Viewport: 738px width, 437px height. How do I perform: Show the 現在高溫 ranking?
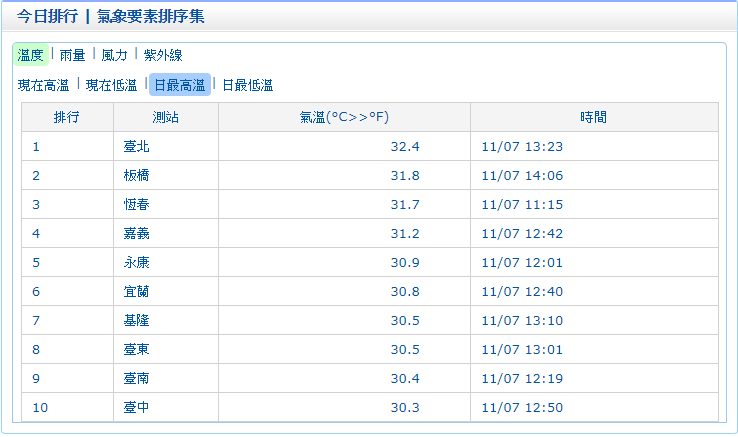43,85
